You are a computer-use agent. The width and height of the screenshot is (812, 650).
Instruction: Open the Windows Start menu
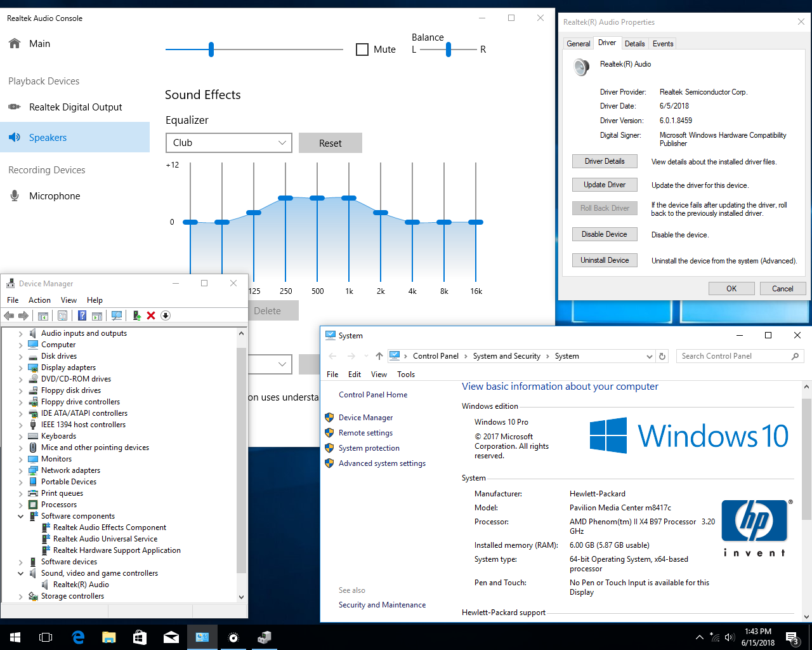15,637
